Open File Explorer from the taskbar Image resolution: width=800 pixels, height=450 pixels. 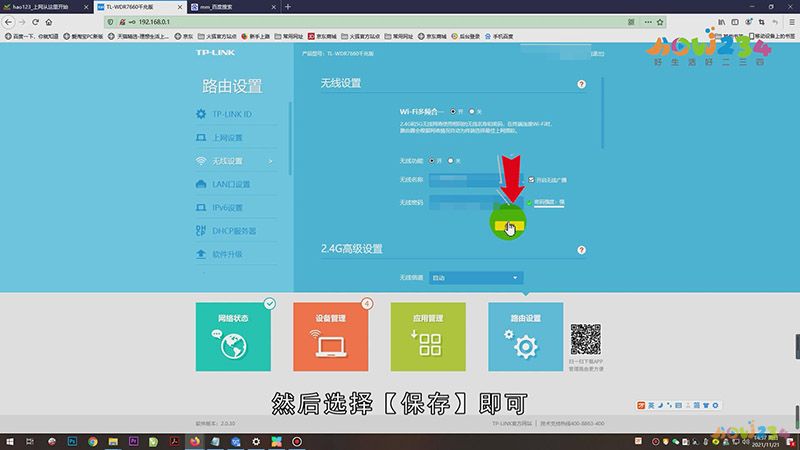[x=113, y=441]
